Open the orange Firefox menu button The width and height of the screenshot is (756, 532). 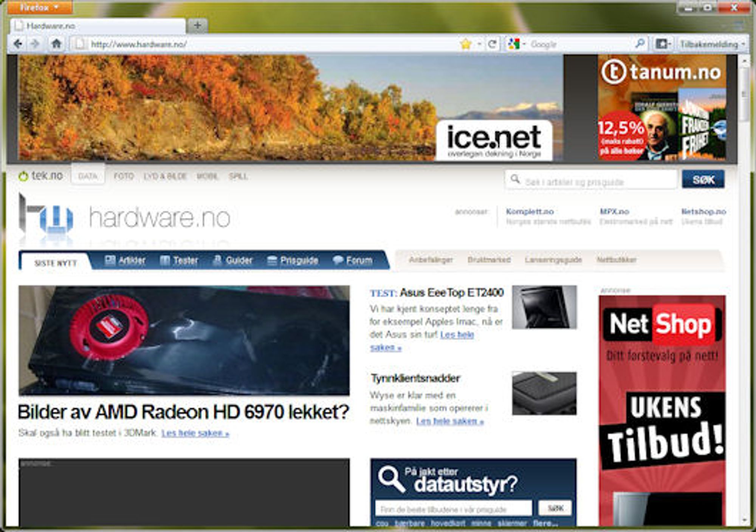(x=40, y=7)
